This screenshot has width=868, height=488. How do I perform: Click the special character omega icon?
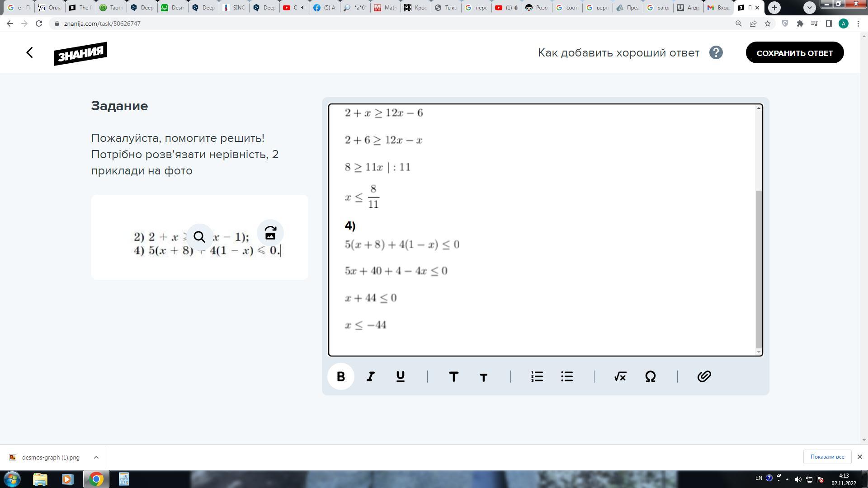coord(650,376)
